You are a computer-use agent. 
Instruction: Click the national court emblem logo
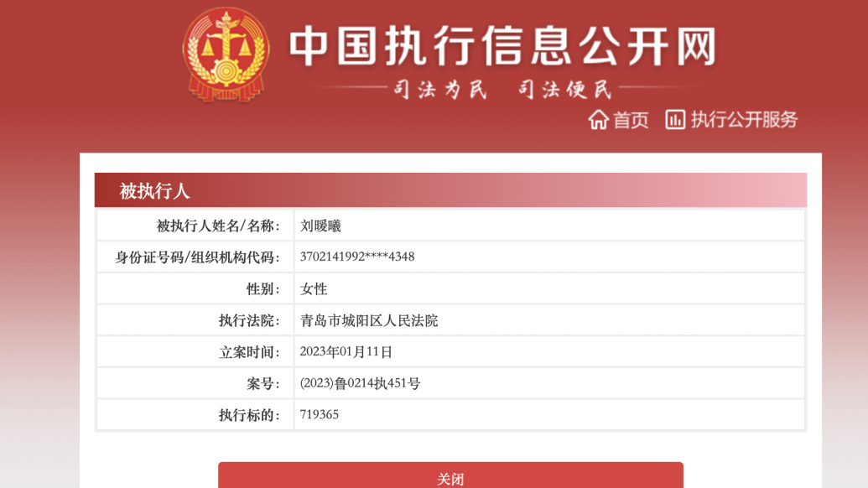226,55
